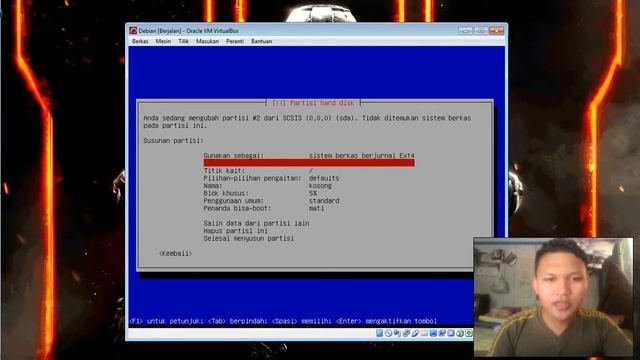
Task: Click the USB devices indicator icon
Action: tap(415, 333)
